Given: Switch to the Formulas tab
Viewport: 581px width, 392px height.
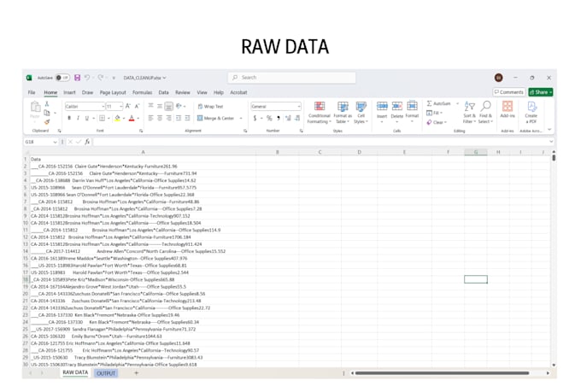Looking at the screenshot, I should click(143, 92).
